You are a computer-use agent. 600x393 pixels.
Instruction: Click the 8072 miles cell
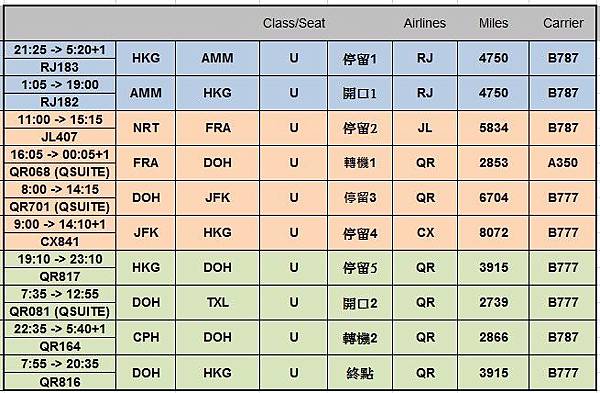(494, 233)
